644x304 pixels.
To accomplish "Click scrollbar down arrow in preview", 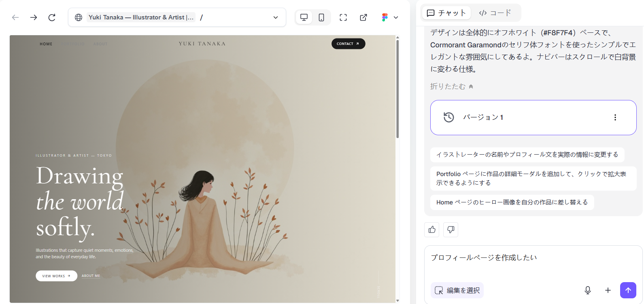I will pyautogui.click(x=397, y=300).
